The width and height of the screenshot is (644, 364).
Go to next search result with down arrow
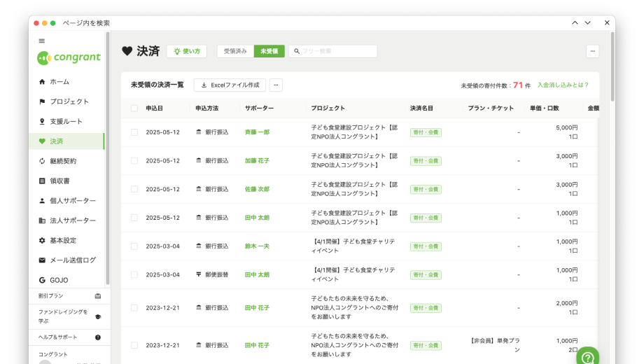(x=588, y=23)
